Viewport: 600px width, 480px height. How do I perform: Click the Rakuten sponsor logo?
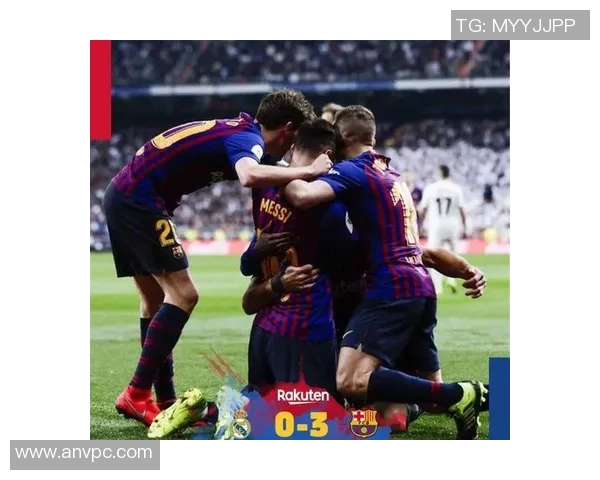303,396
